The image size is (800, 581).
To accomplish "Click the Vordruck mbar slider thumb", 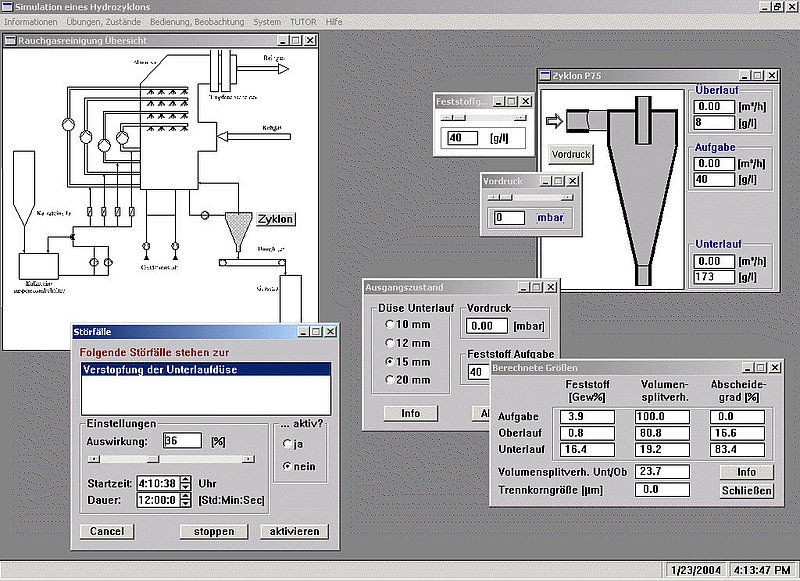I will 506,197.
